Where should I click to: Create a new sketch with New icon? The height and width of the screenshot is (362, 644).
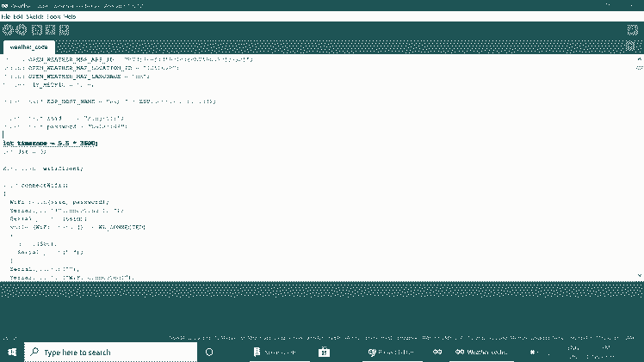click(x=37, y=29)
